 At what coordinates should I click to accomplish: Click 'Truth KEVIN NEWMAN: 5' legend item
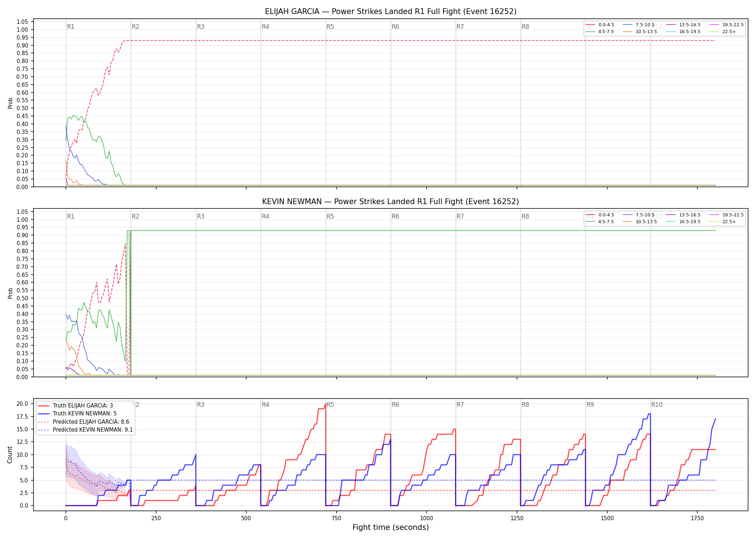coord(77,414)
